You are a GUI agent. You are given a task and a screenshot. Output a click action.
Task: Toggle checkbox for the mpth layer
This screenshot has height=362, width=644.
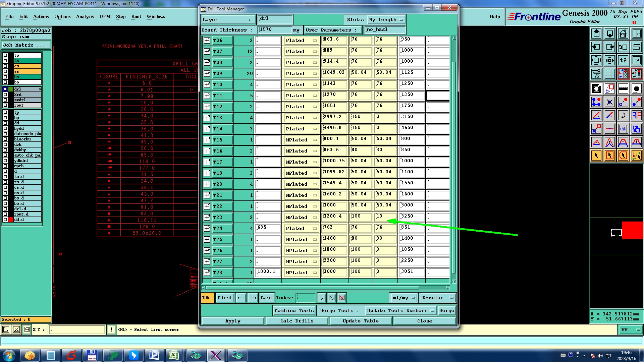5,166
